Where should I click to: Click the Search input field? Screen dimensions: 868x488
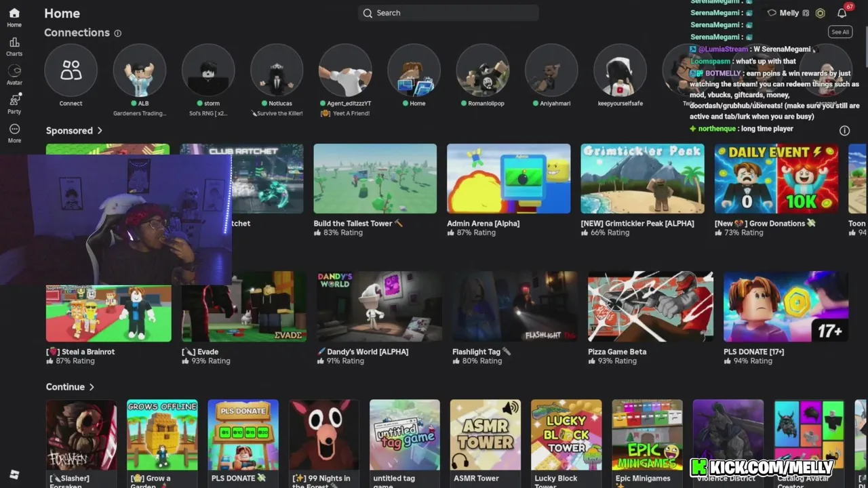click(x=448, y=13)
